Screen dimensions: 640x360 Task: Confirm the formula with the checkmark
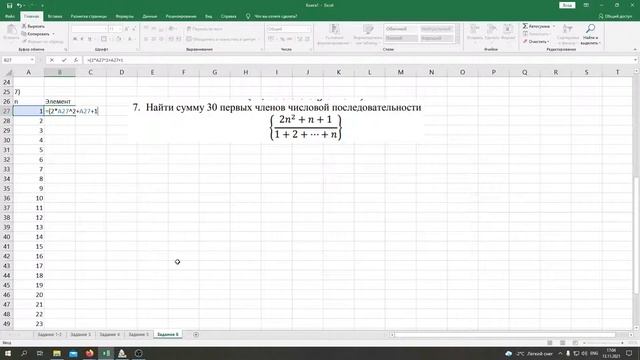point(64,60)
